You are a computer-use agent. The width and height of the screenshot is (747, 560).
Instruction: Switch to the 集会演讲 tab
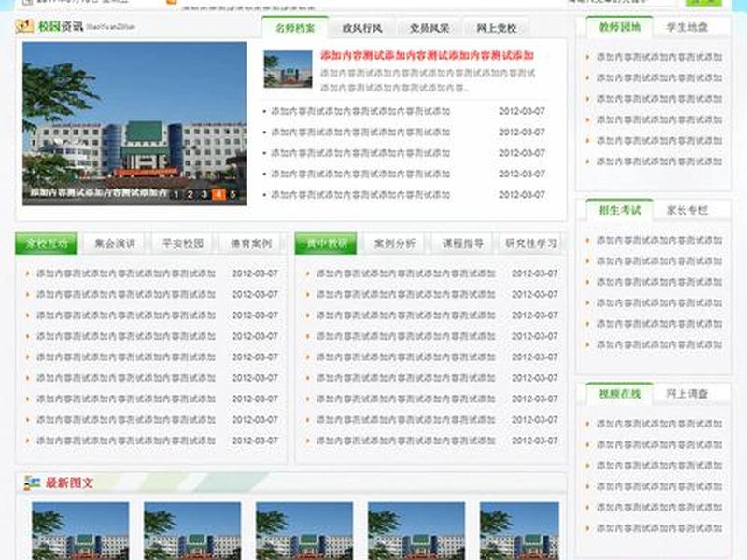click(x=115, y=244)
